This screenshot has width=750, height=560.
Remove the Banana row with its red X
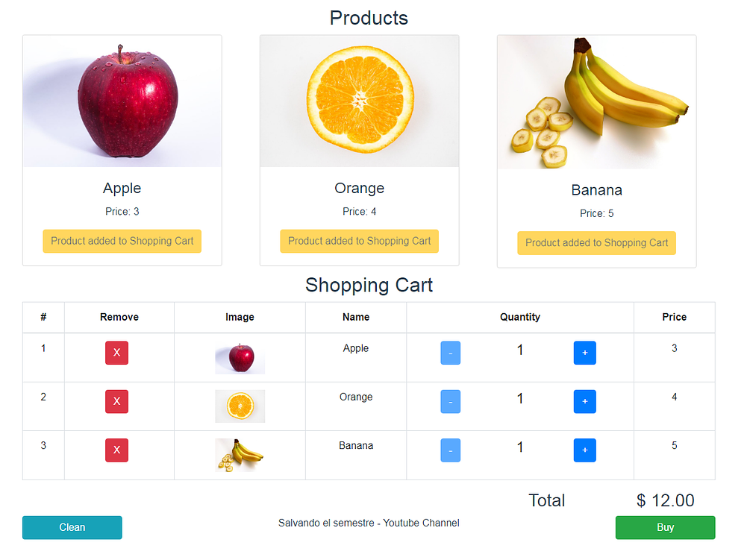click(x=116, y=450)
